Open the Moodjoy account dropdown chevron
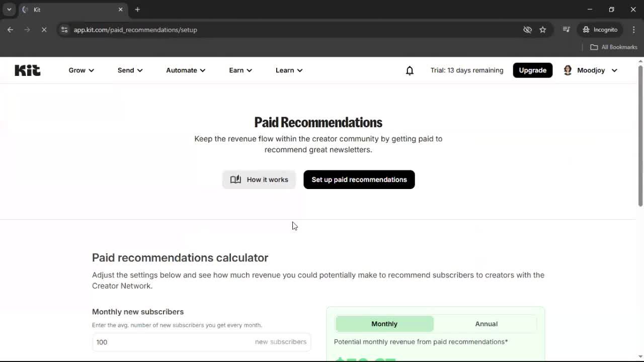 (x=614, y=70)
